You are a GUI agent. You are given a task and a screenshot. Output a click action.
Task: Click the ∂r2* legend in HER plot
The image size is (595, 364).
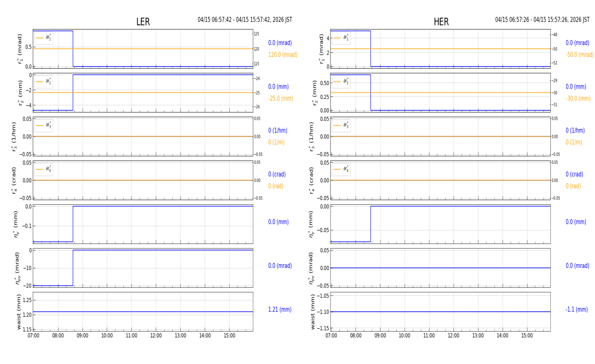[341, 81]
